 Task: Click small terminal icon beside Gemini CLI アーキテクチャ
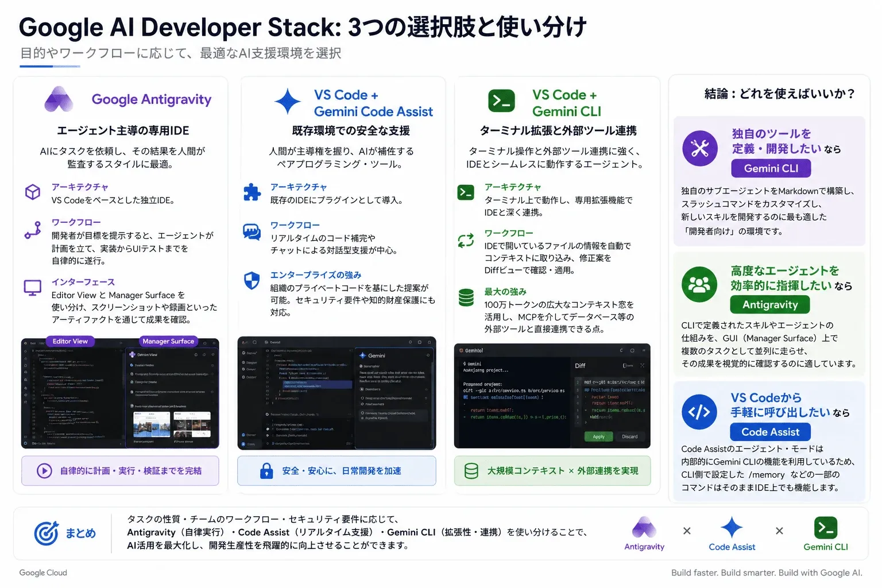click(466, 192)
